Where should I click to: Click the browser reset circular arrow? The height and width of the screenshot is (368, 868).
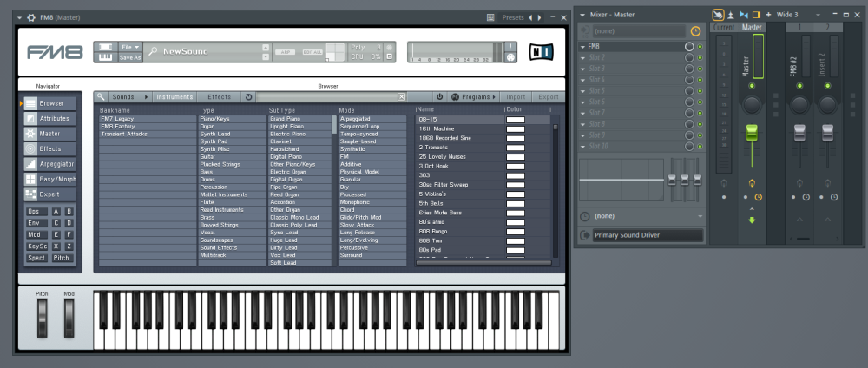[248, 97]
